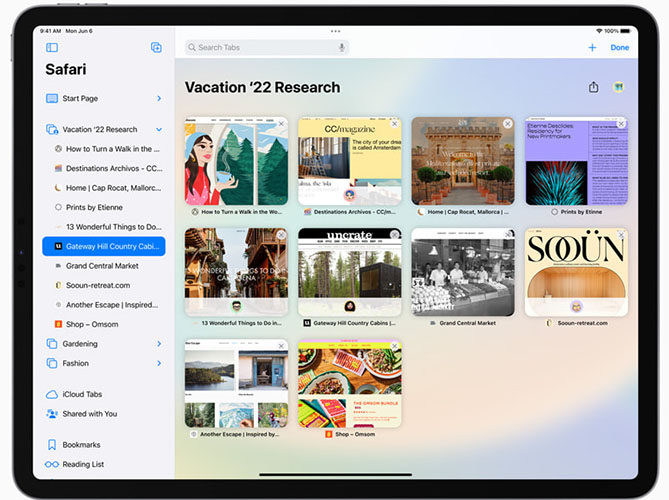669x500 pixels.
Task: Open Shared with You in sidebar
Action: (x=89, y=413)
